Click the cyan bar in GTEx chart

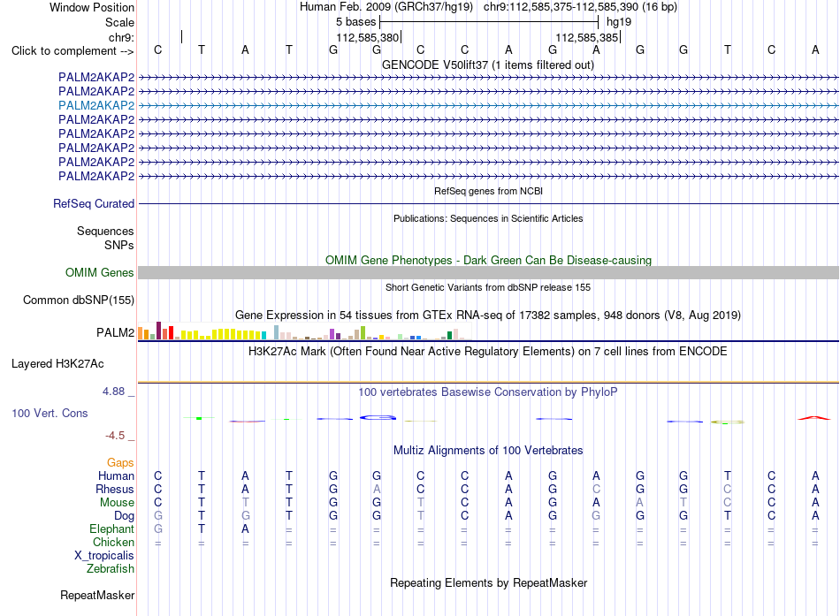pyautogui.click(x=263, y=335)
